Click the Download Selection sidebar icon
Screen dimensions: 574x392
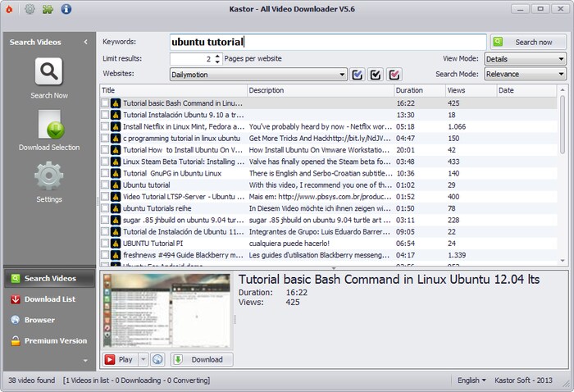tap(51, 125)
